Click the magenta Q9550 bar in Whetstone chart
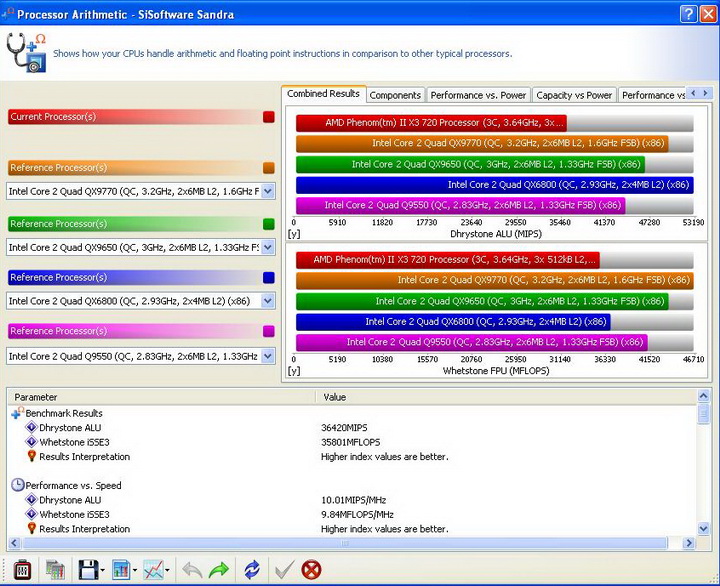Screen dimensions: 720x586 (x=472, y=342)
